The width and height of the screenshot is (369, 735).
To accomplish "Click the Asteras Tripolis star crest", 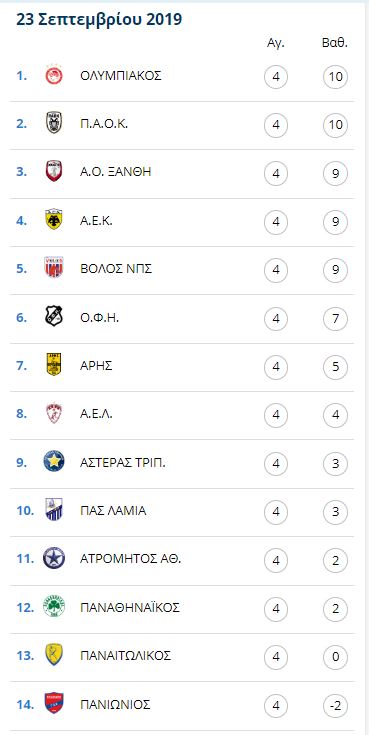I will 54,461.
